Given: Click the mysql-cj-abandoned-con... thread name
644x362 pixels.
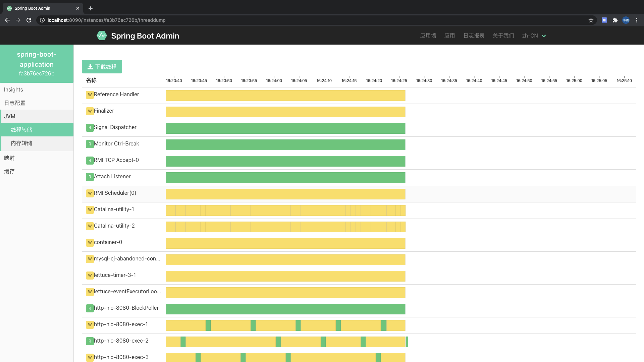Looking at the screenshot, I should (x=127, y=258).
